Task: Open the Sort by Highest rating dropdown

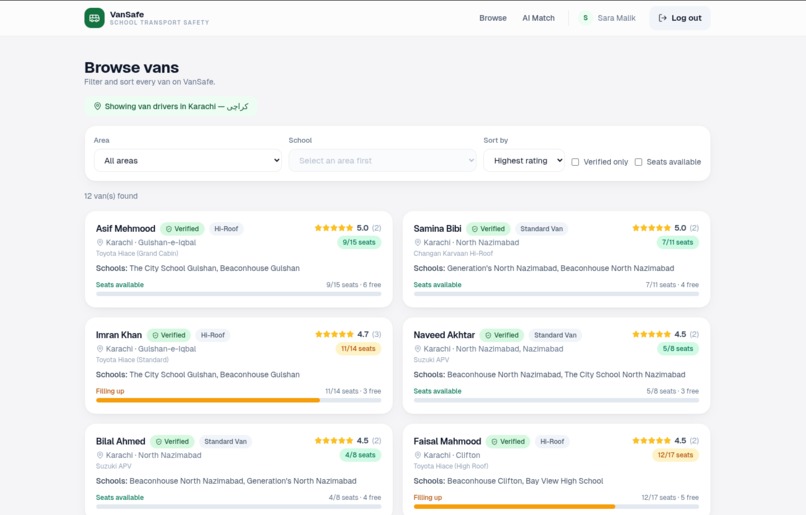Action: click(x=524, y=160)
